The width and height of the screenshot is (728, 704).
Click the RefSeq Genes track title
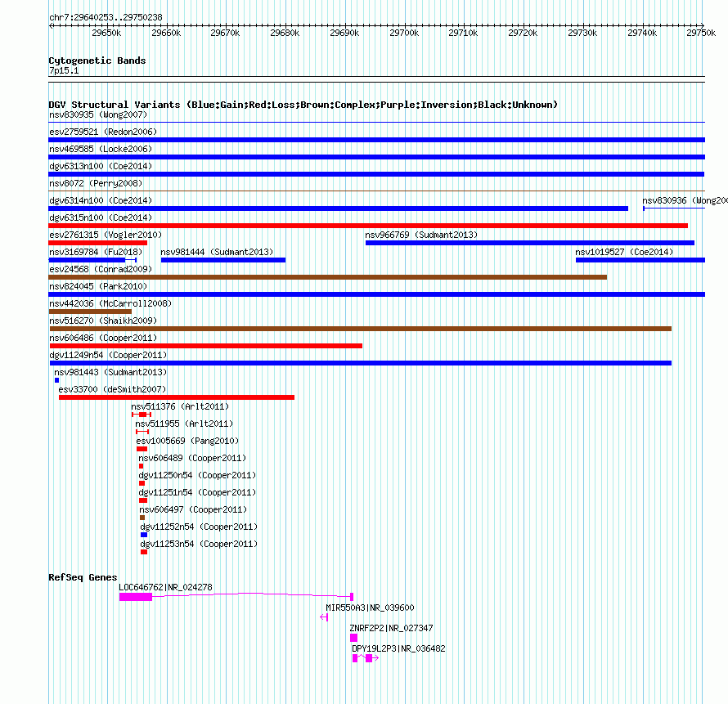83,577
